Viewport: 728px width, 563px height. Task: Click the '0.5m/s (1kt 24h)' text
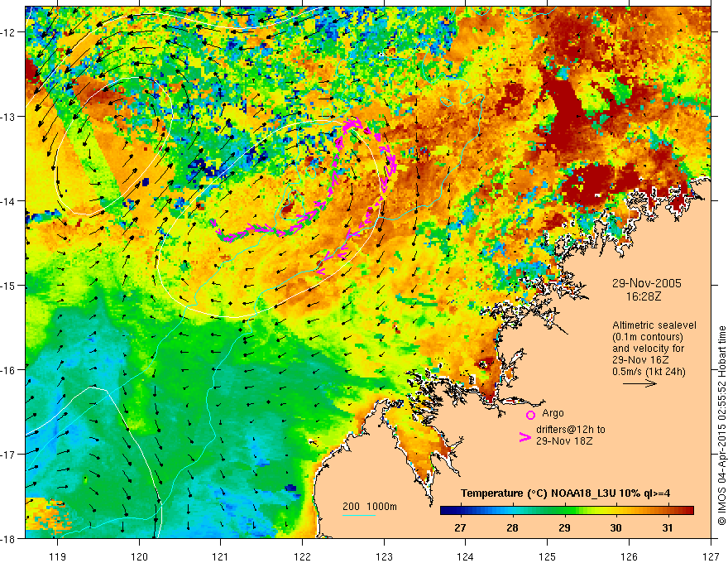point(649,372)
